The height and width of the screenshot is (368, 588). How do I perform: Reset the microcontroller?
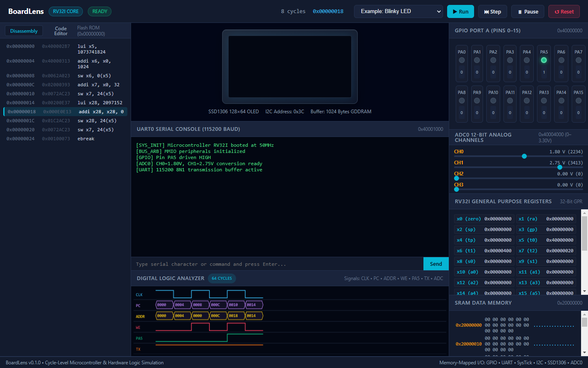coord(564,11)
